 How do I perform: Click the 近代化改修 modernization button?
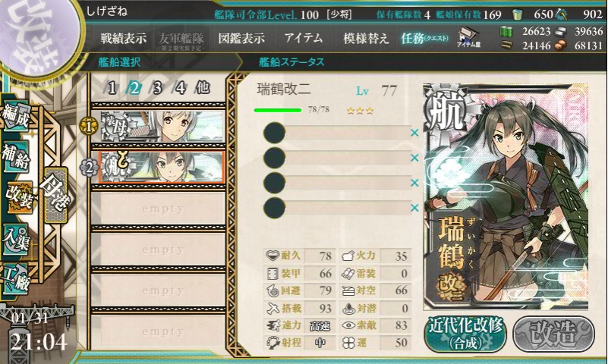465,334
